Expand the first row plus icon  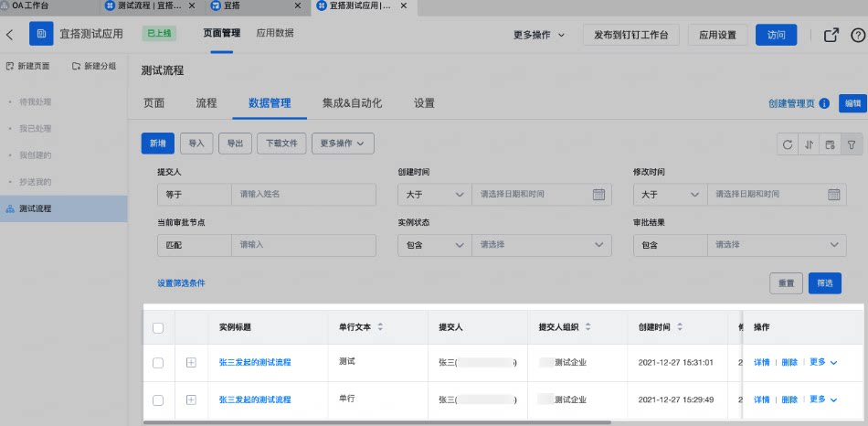point(191,363)
